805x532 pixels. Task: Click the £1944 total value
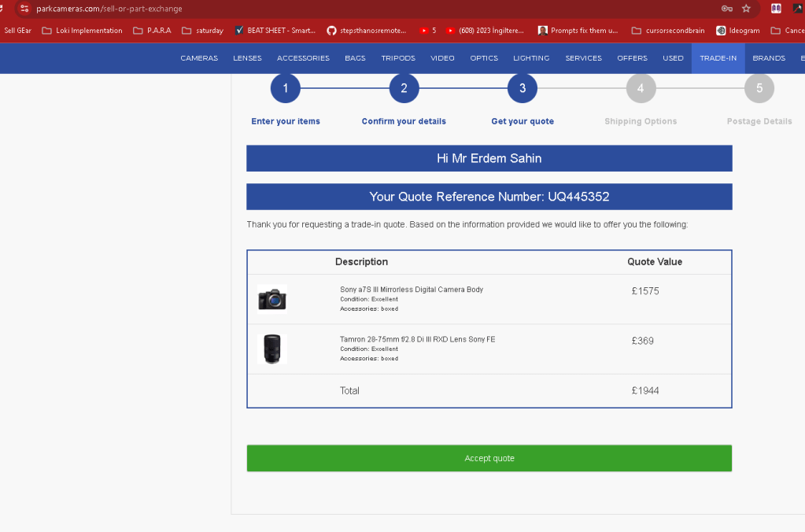(645, 391)
